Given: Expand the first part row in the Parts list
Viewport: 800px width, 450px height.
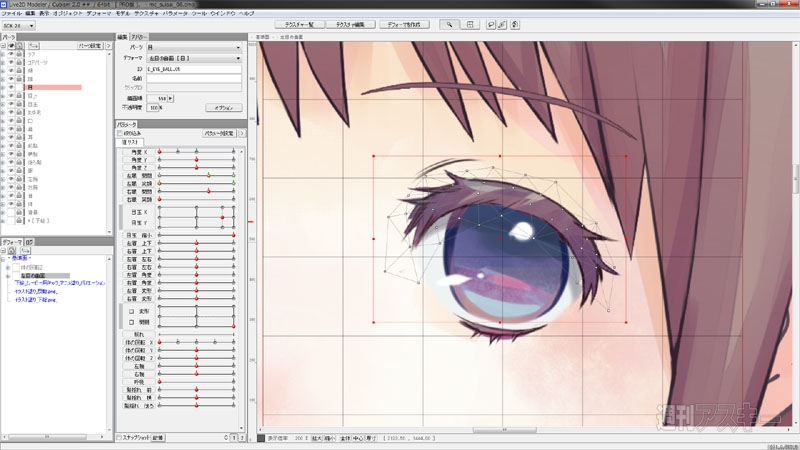Looking at the screenshot, I should coord(3,54).
